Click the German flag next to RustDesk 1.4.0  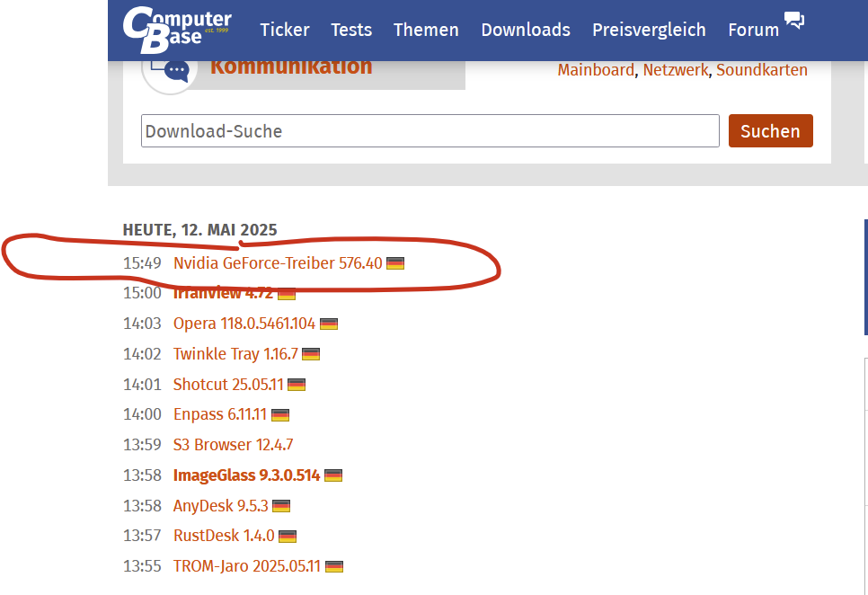click(x=288, y=537)
